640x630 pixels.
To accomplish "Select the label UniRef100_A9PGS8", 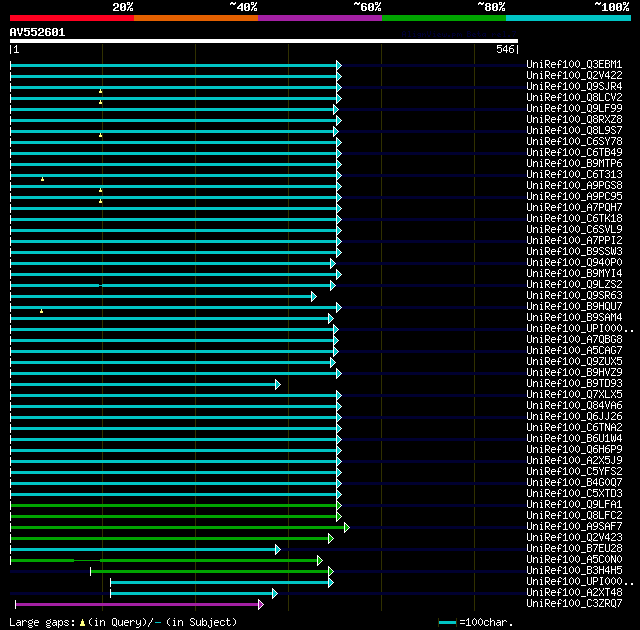I will (574, 186).
